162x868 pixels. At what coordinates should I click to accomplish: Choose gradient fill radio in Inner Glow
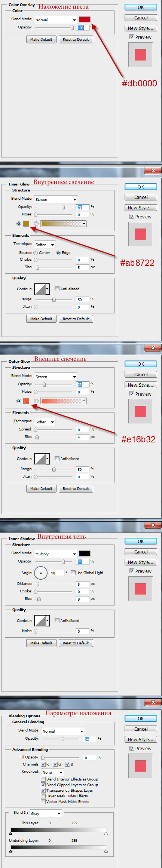coord(36,224)
